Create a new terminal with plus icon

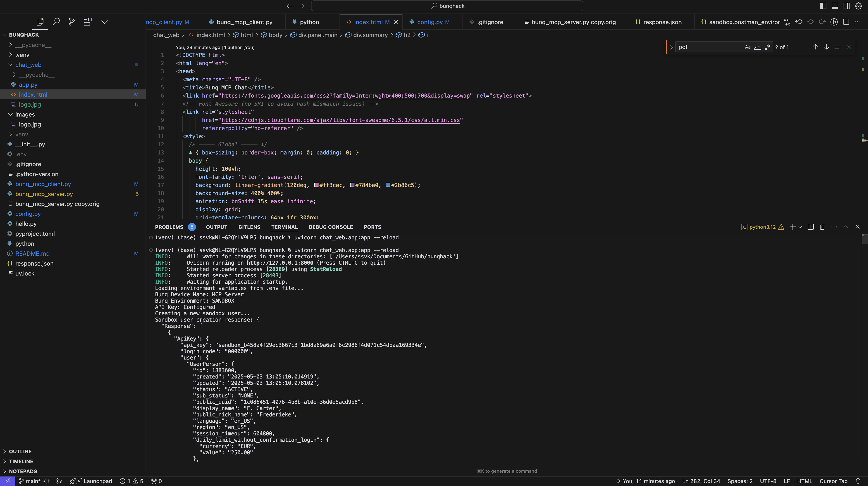click(793, 227)
